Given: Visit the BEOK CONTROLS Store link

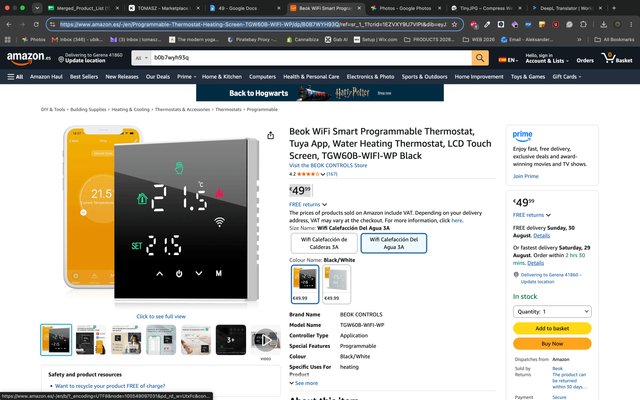Looking at the screenshot, I should click(328, 166).
